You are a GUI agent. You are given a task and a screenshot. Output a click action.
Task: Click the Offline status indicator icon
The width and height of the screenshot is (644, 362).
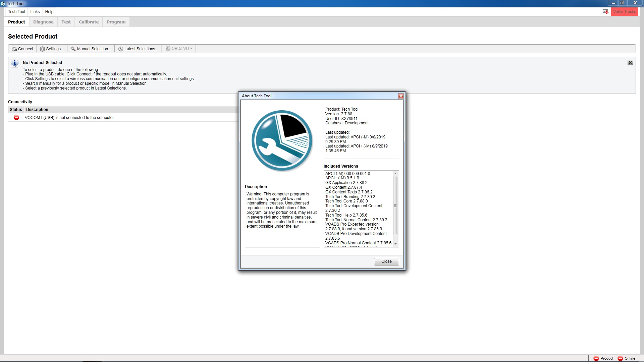tap(620, 358)
